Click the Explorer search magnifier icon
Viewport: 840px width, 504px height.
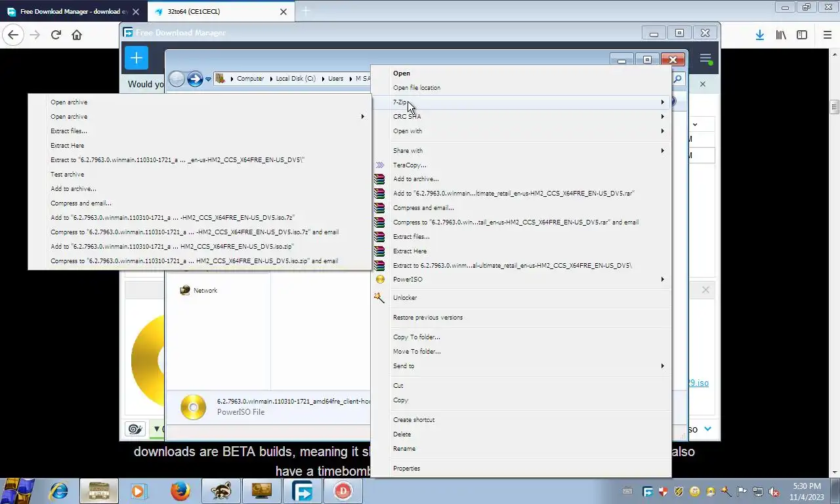(678, 79)
